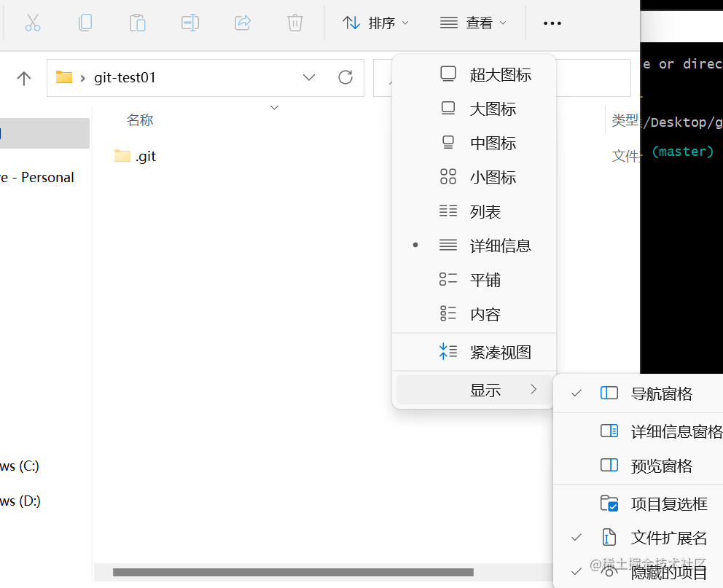This screenshot has height=588, width=723.
Task: Click the 列表 list icon
Action: click(448, 211)
